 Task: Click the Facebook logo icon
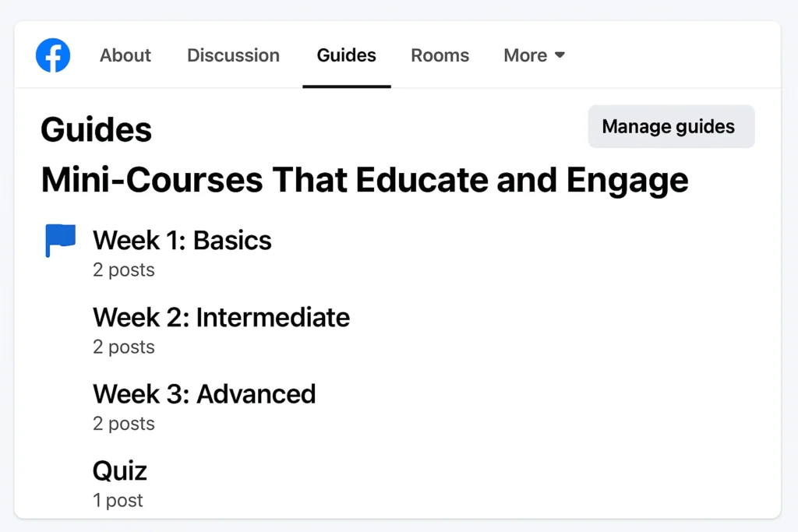point(52,55)
